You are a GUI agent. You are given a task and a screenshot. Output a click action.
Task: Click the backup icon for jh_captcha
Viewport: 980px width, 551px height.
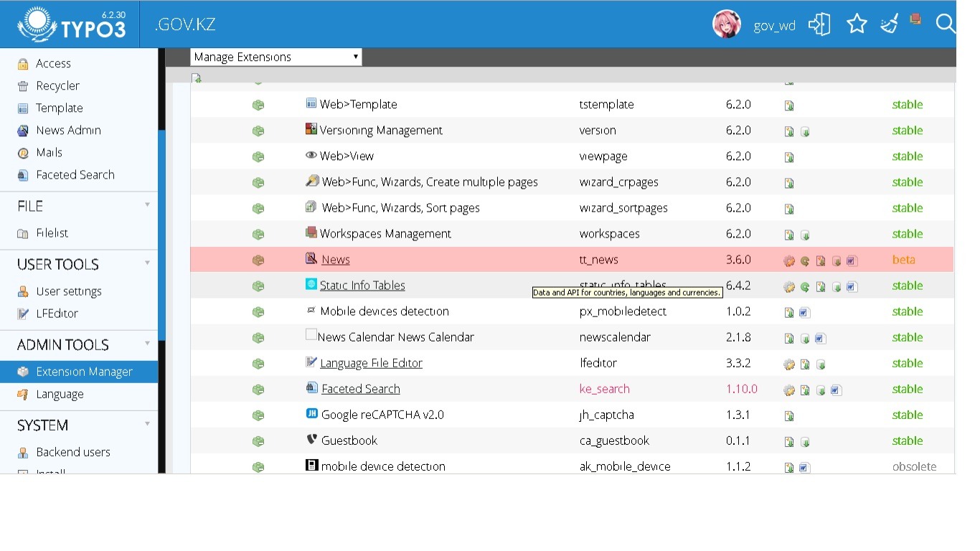pos(789,415)
